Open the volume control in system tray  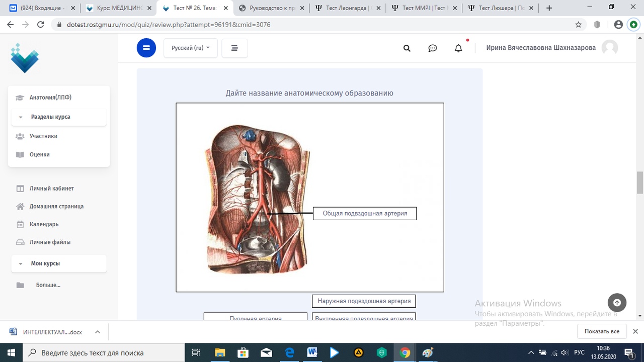(x=565, y=352)
